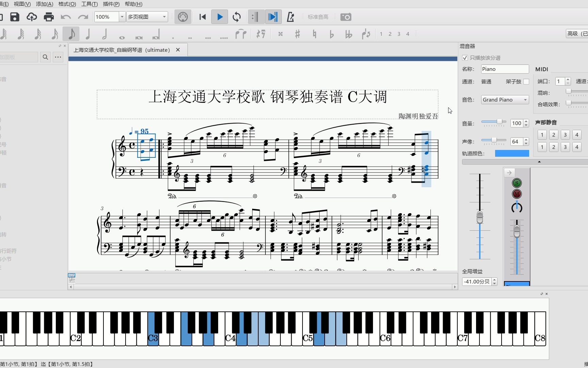This screenshot has height=368, width=588.
Task: Adjust 全局增益 master gain stepper
Action: coord(494,282)
